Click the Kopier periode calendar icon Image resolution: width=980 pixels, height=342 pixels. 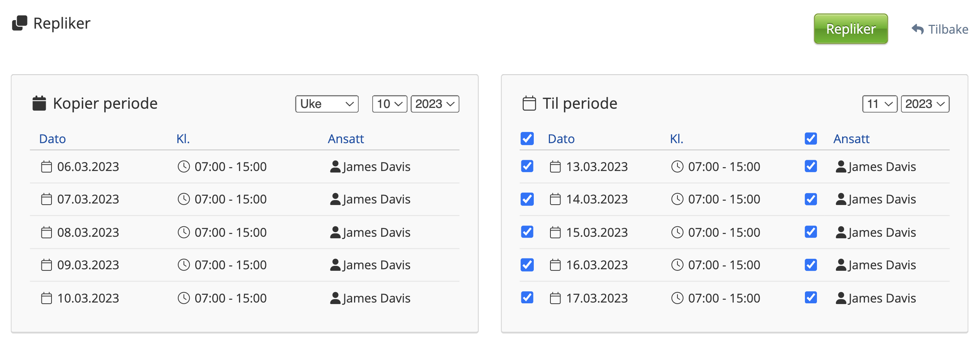pos(39,103)
